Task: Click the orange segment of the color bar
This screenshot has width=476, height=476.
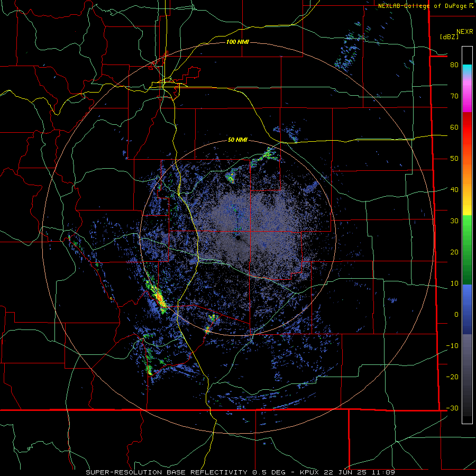Action: [467, 173]
